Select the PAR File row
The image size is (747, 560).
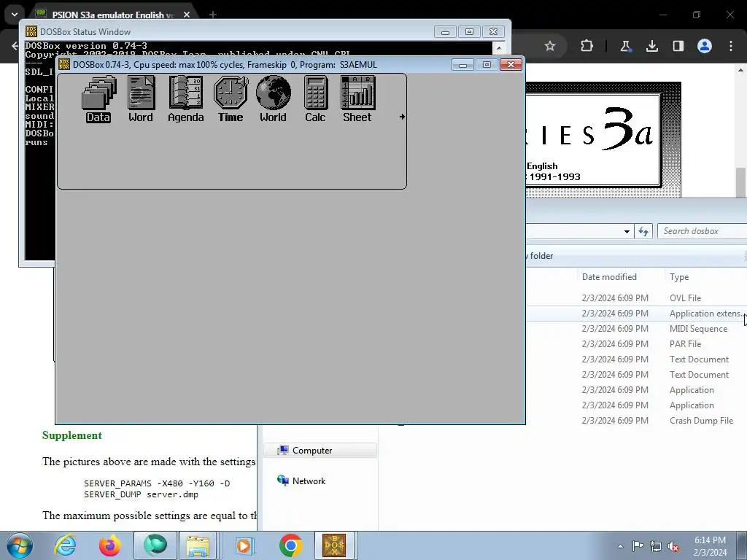tap(636, 344)
